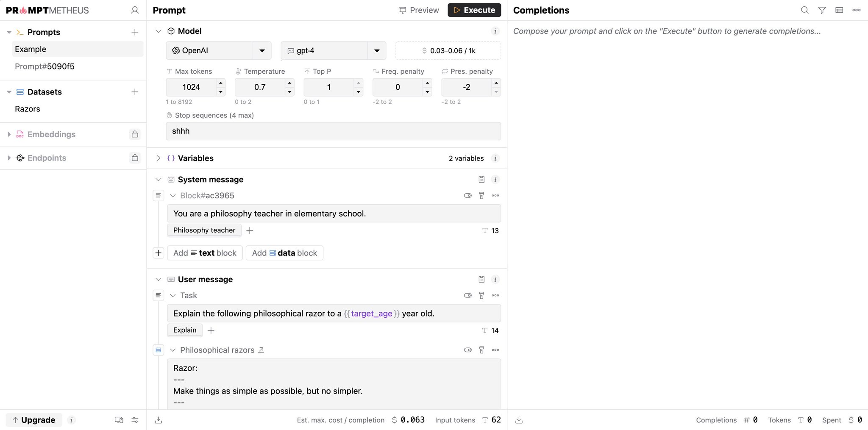Screen dimensions: 868x430
Task: Click the Embeddings lock icon
Action: 135,134
